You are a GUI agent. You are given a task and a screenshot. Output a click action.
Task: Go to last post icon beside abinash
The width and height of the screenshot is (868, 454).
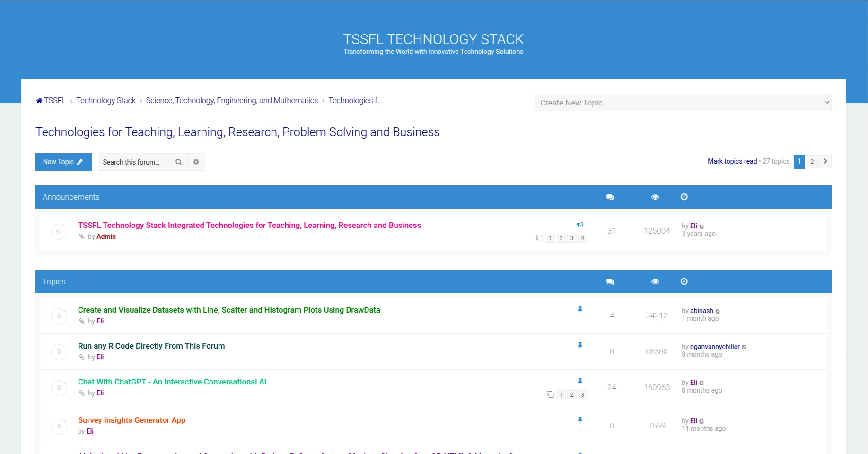(718, 311)
